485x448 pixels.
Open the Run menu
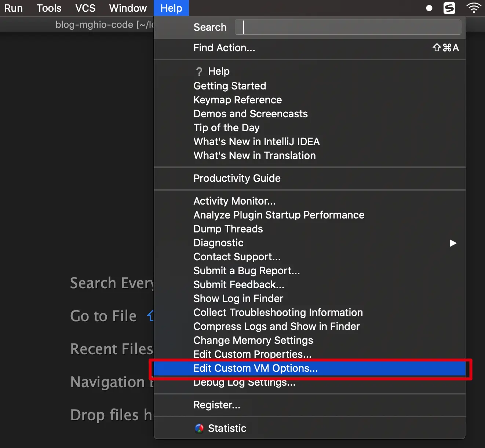click(13, 8)
